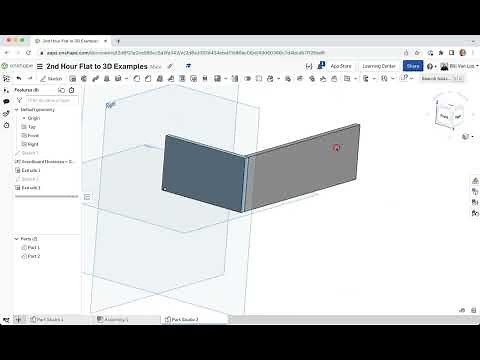Click the view cube
Image resolution: width=480 pixels, height=360 pixels.
coord(450,114)
